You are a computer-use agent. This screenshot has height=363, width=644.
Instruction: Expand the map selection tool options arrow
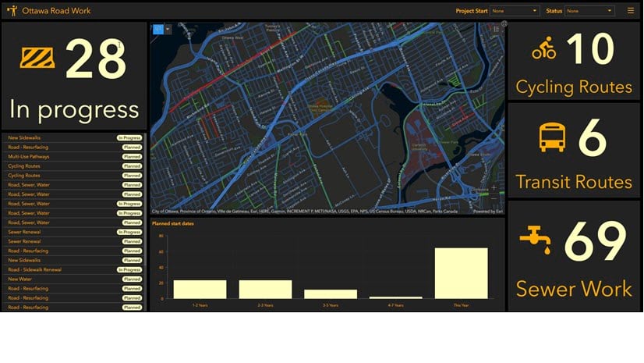pyautogui.click(x=168, y=29)
